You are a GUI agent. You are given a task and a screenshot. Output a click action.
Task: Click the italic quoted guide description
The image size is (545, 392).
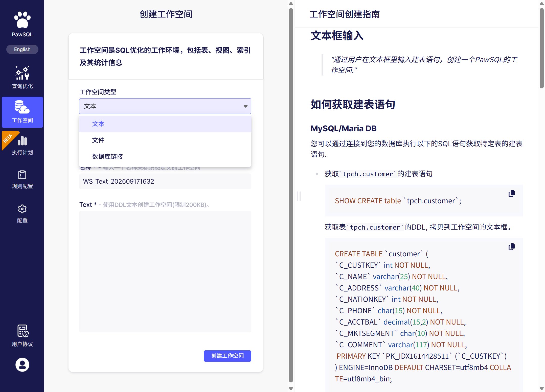[424, 65]
